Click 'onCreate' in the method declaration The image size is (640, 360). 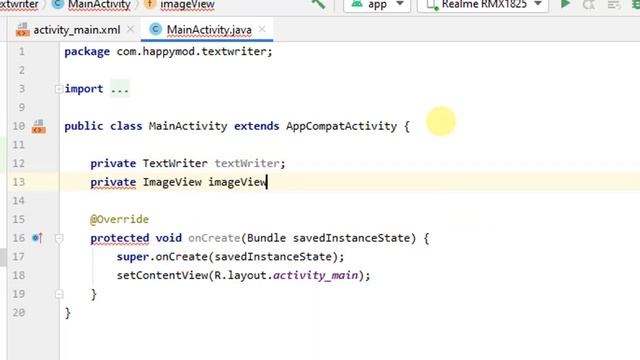214,238
